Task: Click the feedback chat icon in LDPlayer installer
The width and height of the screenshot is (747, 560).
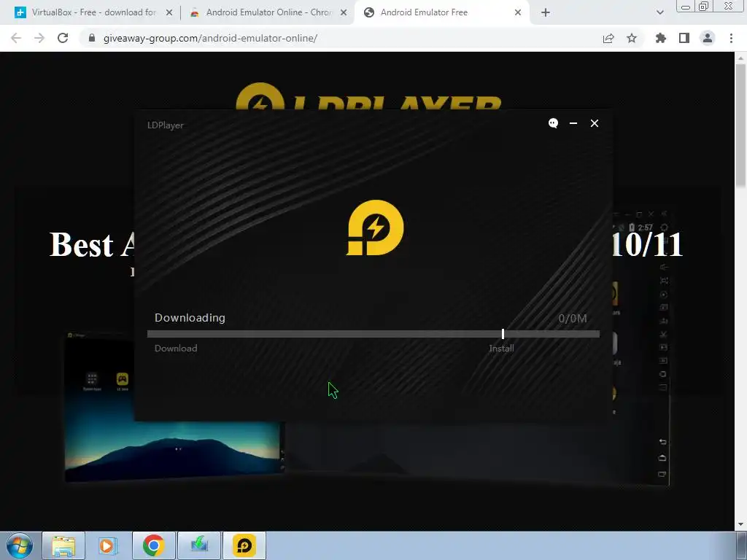Action: (553, 123)
